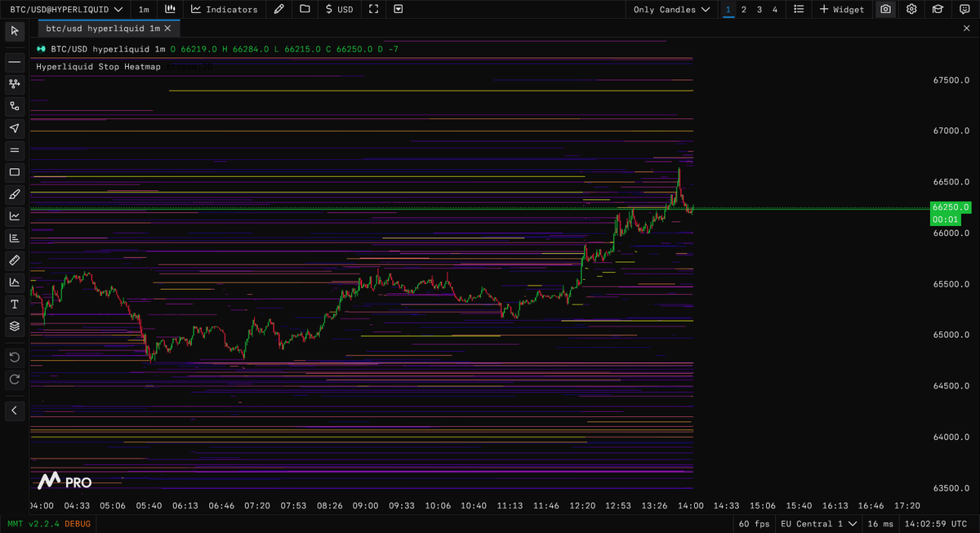Click the 00:01 candle countdown label
Viewport: 980px width, 533px height.
click(x=945, y=220)
